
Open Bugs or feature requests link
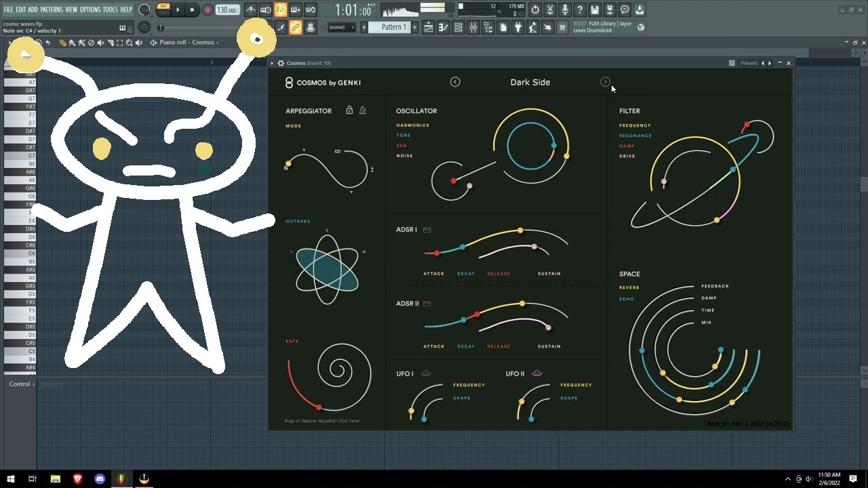[x=323, y=421]
